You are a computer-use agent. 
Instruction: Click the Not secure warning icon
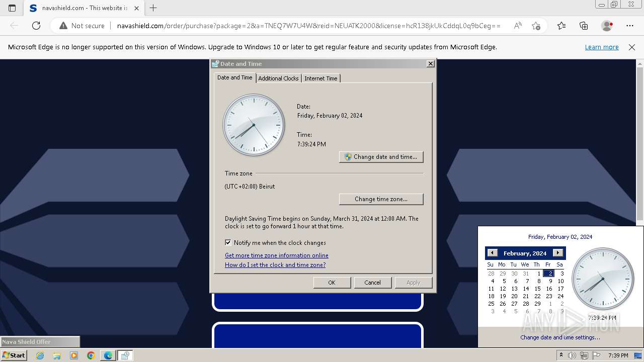tap(63, 26)
